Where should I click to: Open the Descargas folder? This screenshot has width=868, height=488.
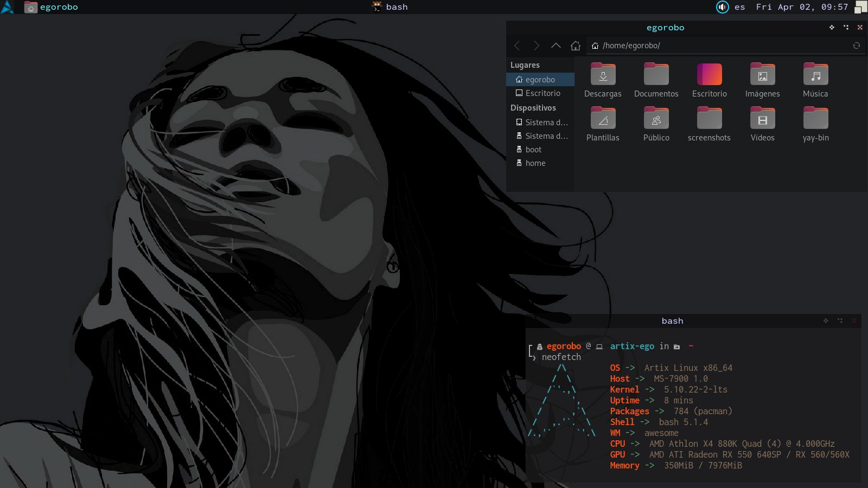tap(603, 75)
